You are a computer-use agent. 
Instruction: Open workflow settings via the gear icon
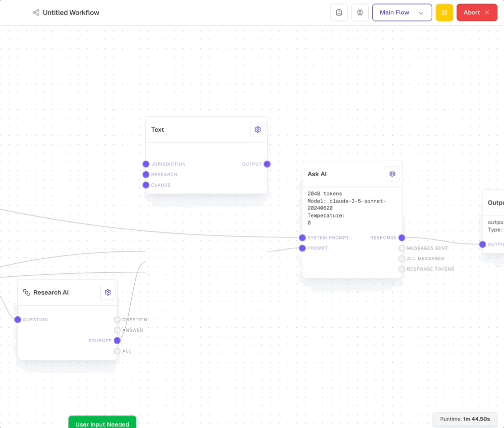[x=360, y=12]
